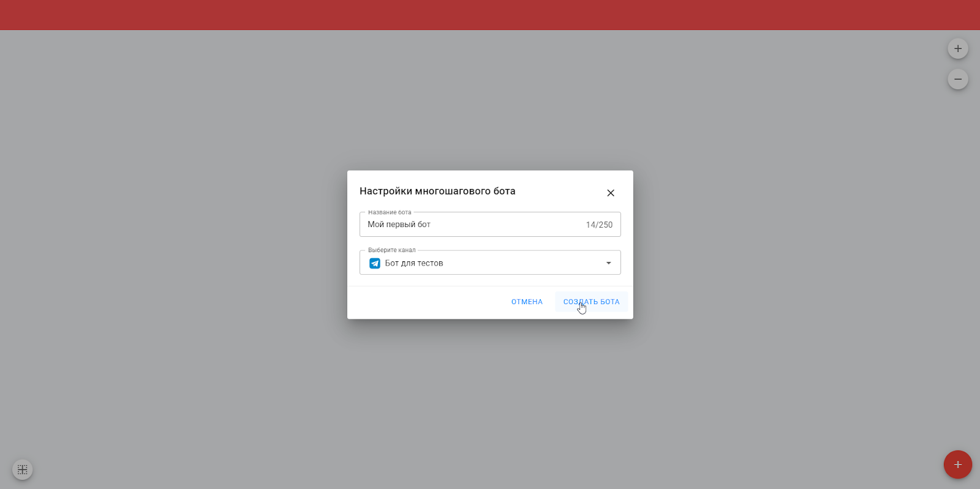Click the dialog footer left of 'ОТМЕНА'
The image size is (980, 489).
[x=423, y=302]
